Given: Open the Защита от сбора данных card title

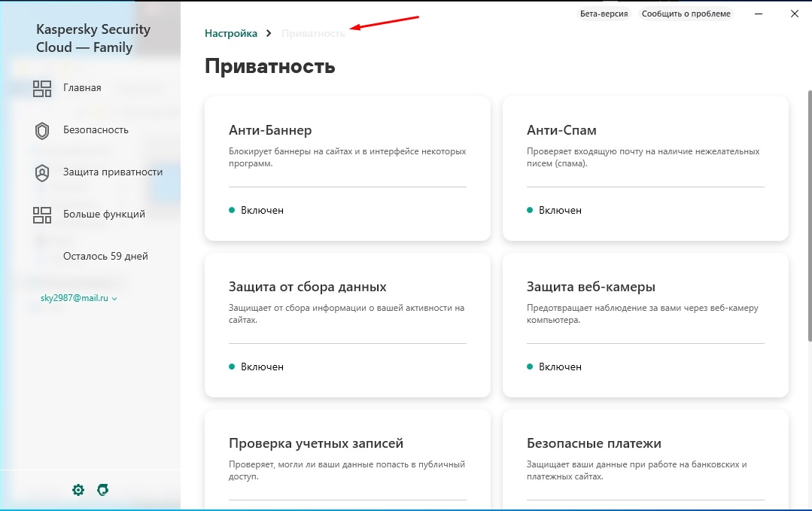Looking at the screenshot, I should coord(308,287).
